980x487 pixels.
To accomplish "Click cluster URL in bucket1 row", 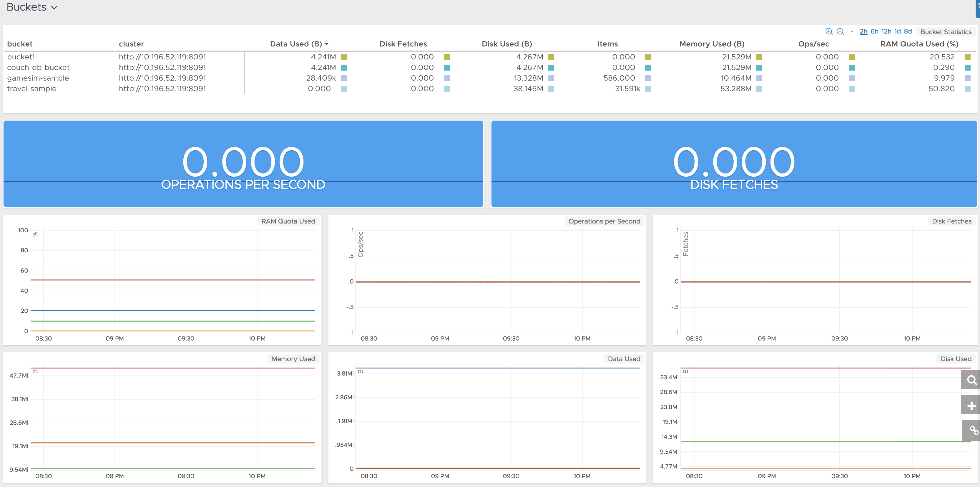I will [162, 57].
